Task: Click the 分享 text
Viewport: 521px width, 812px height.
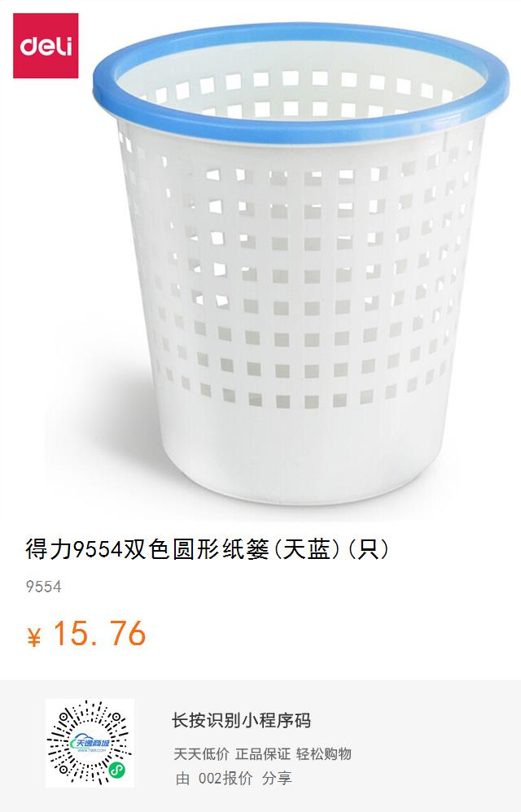Action: pyautogui.click(x=277, y=778)
